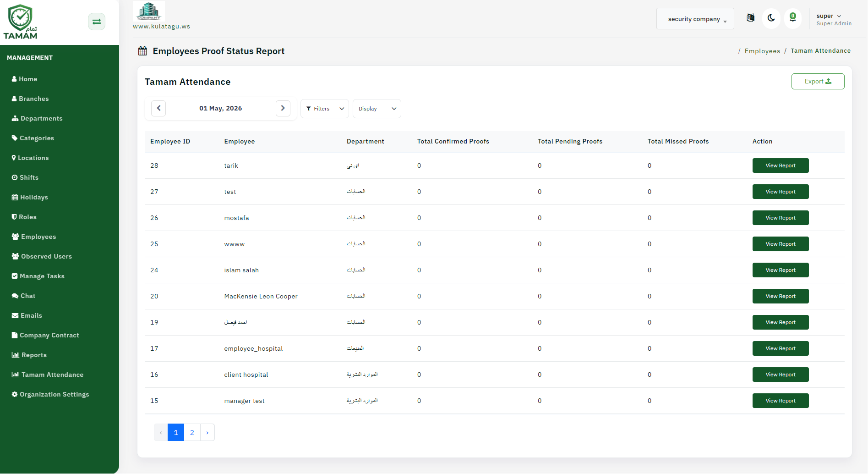Open Manage Tasks in the sidebar

(x=38, y=276)
